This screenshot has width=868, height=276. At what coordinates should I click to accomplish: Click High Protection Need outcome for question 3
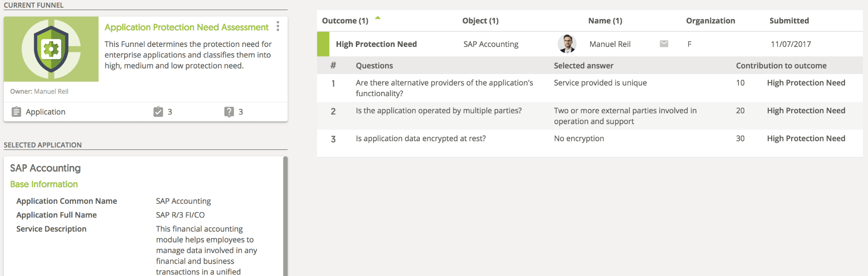pyautogui.click(x=806, y=138)
